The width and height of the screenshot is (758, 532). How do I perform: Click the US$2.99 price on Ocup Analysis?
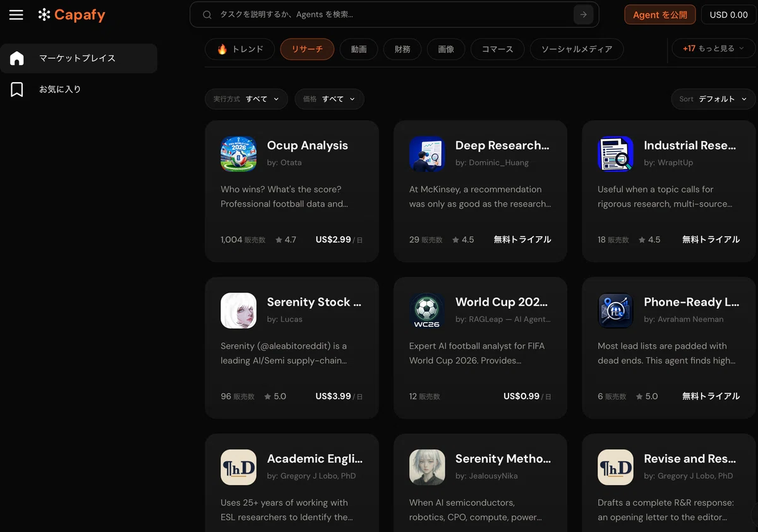[x=333, y=239]
